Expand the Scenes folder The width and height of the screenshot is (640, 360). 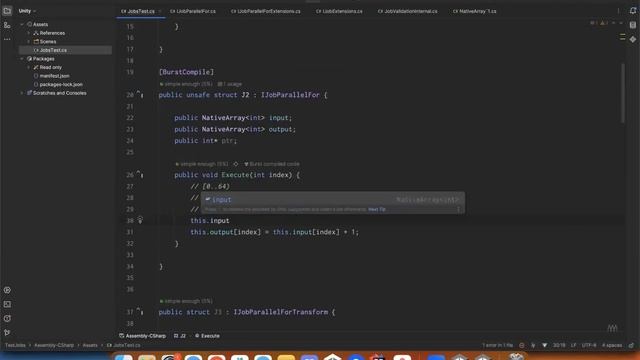(29, 42)
